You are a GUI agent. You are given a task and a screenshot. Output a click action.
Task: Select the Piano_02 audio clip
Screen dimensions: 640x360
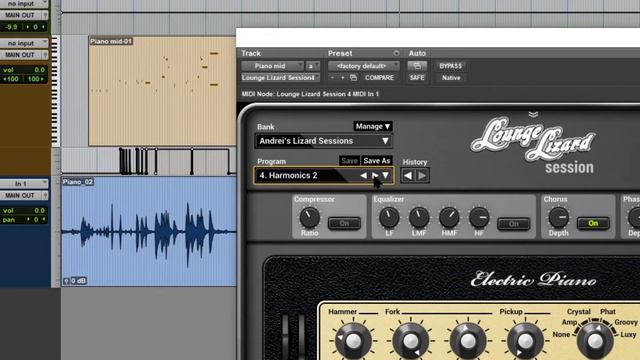pos(149,231)
